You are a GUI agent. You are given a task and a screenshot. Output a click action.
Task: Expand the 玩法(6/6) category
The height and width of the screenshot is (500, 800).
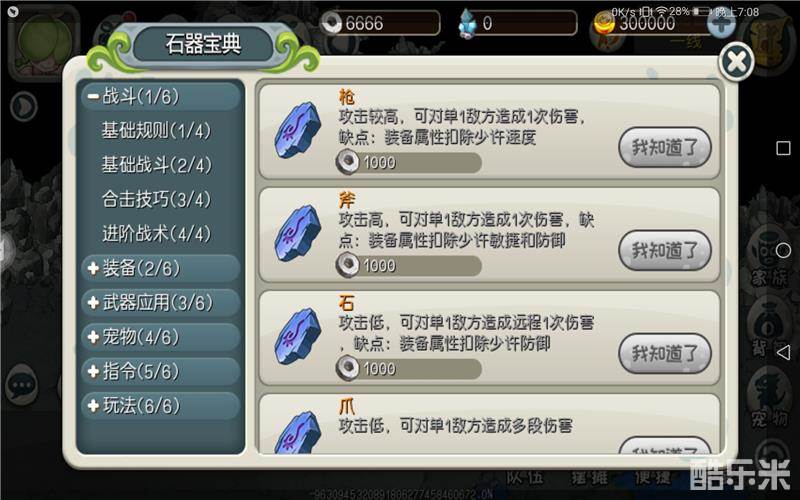coord(160,406)
